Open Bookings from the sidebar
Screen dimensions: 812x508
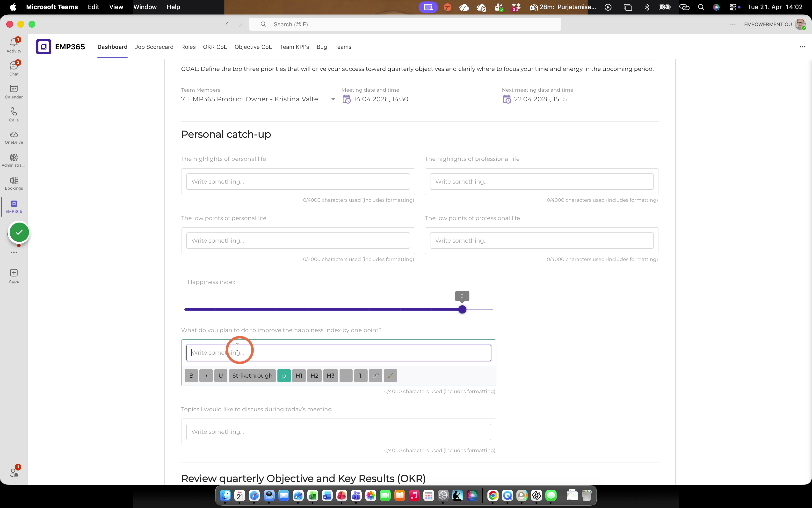tap(14, 183)
